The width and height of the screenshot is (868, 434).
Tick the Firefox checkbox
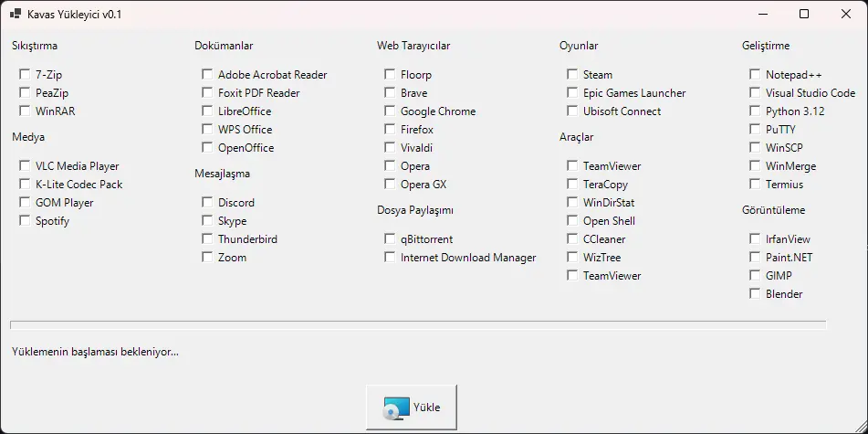click(x=390, y=129)
